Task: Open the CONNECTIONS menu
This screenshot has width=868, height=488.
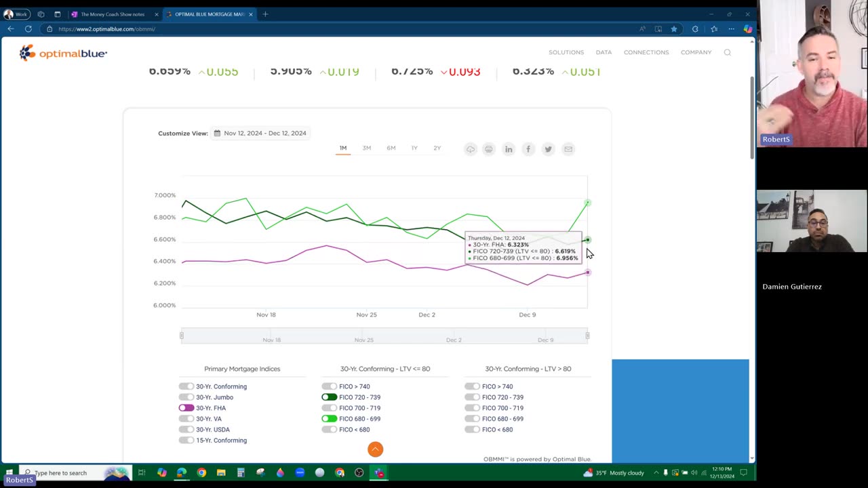Action: (646, 52)
